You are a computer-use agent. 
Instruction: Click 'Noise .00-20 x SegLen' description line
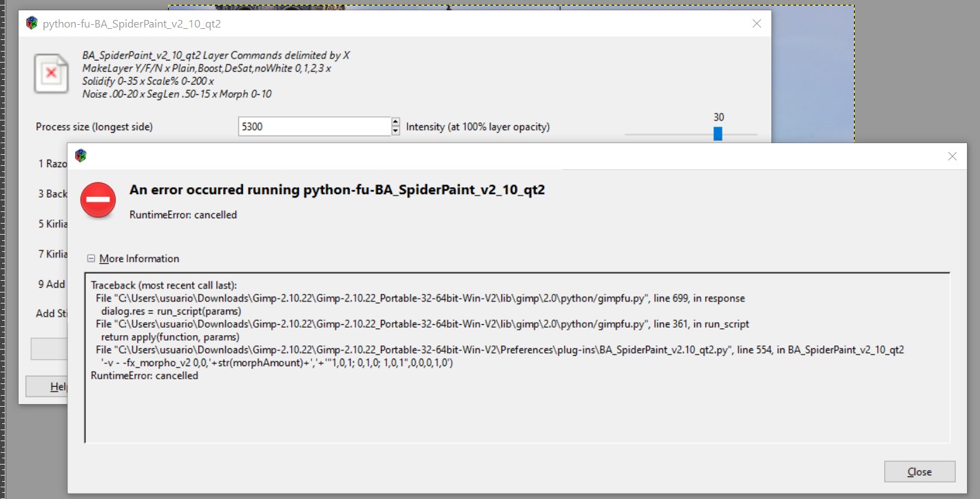pyautogui.click(x=176, y=94)
